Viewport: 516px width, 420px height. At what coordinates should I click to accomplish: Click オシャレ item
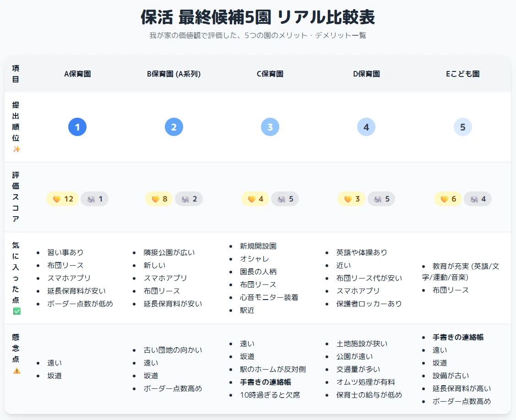click(x=255, y=259)
